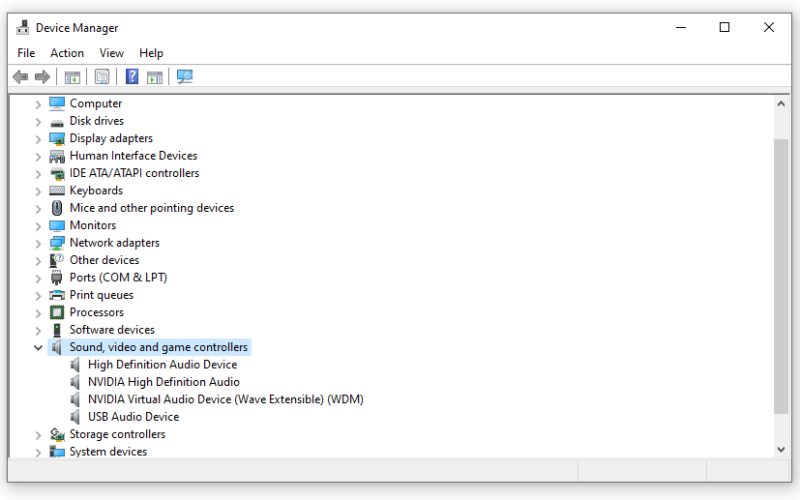Viewport: 800px width, 500px height.
Task: Click the Display adapters category icon
Action: [57, 138]
